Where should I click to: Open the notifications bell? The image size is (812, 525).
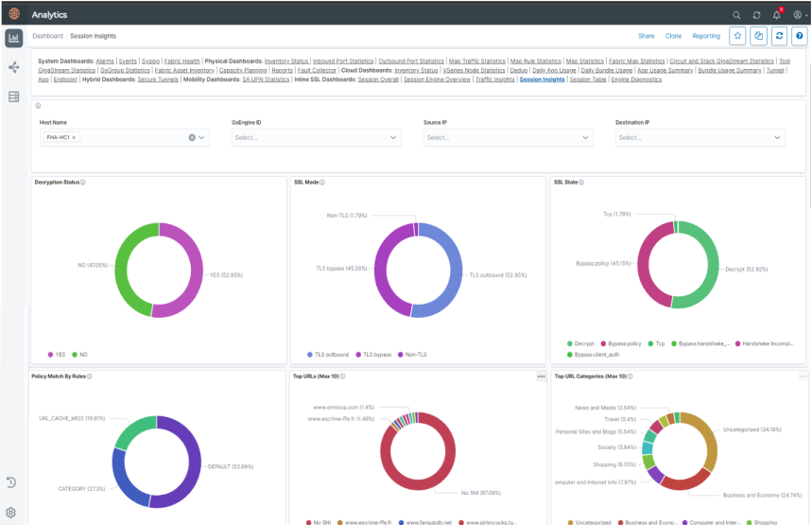pos(777,15)
